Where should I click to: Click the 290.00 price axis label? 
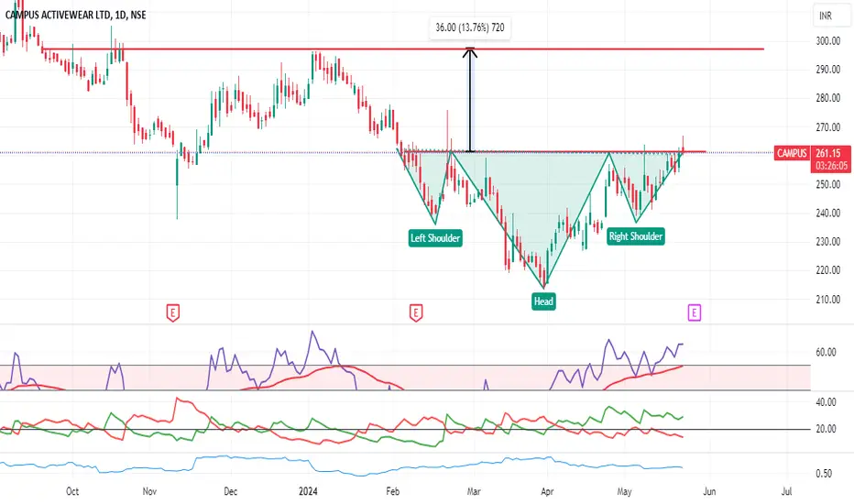(827, 70)
